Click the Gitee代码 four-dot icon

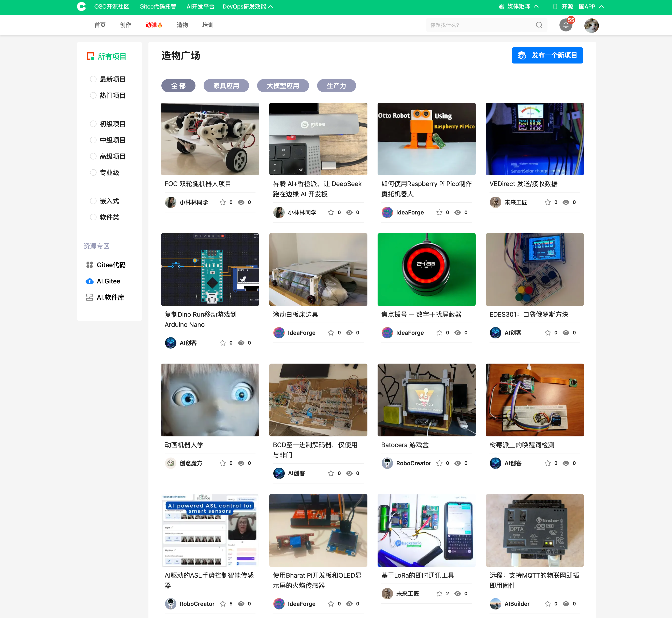click(90, 265)
